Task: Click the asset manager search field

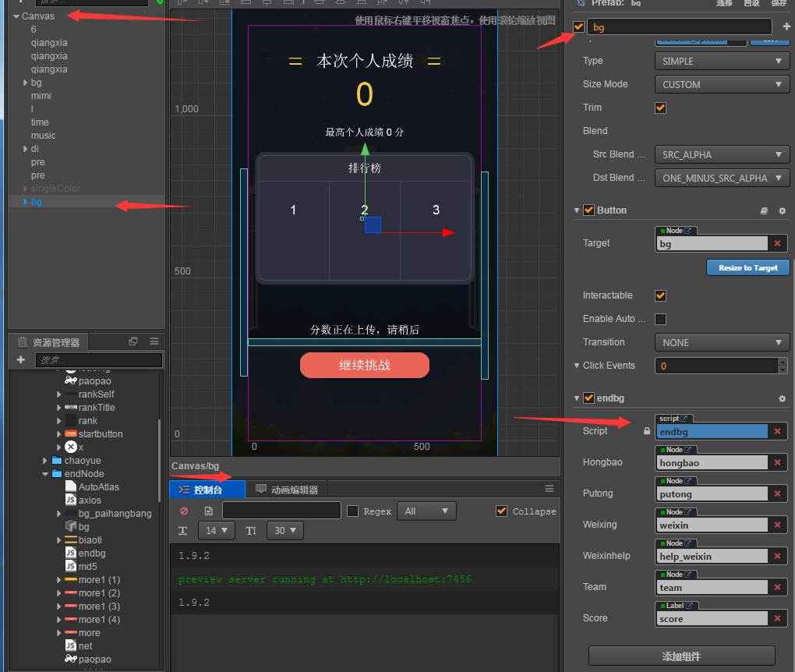Action: 99,359
